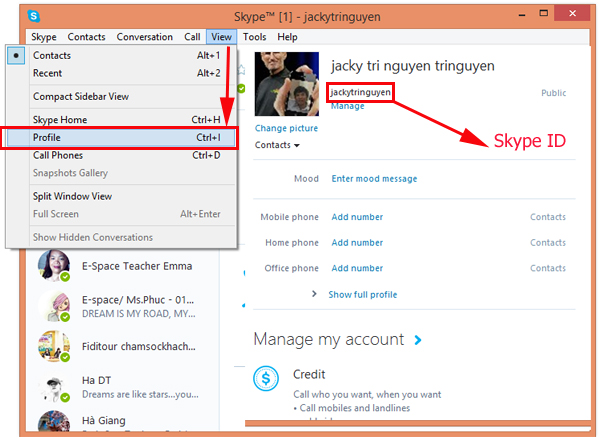This screenshot has height=437, width=600.
Task: Click the Credit dollar icon
Action: point(267,378)
